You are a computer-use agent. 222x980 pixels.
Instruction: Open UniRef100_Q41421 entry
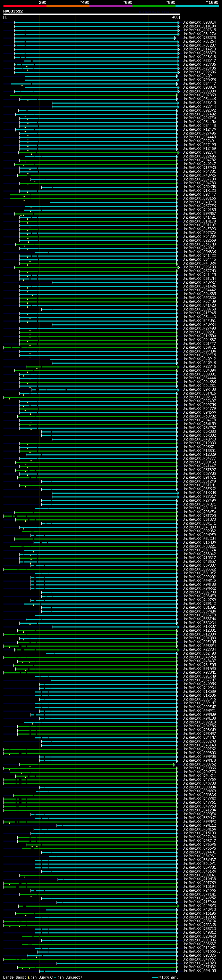click(x=199, y=218)
